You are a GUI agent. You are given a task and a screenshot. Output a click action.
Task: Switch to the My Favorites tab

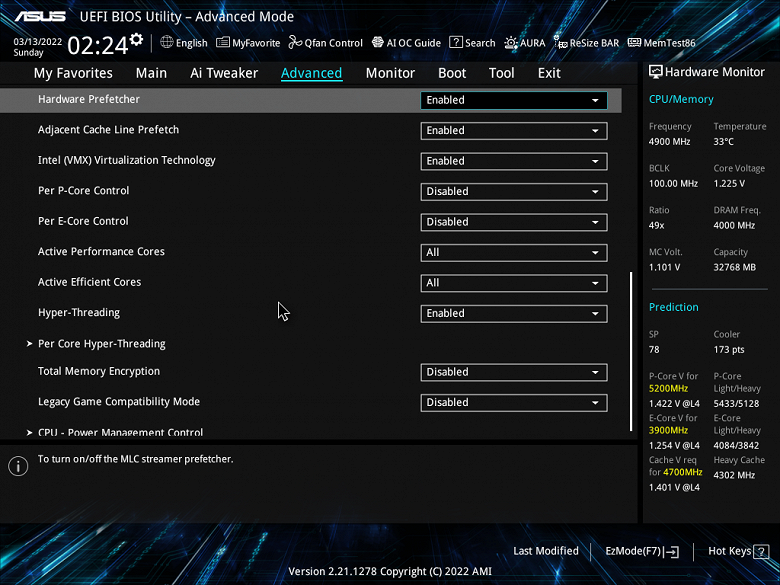[73, 73]
